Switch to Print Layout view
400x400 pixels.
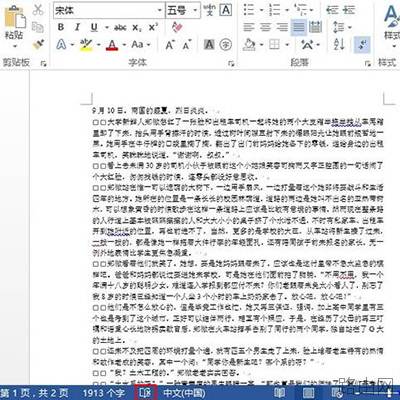pyautogui.click(x=308, y=393)
